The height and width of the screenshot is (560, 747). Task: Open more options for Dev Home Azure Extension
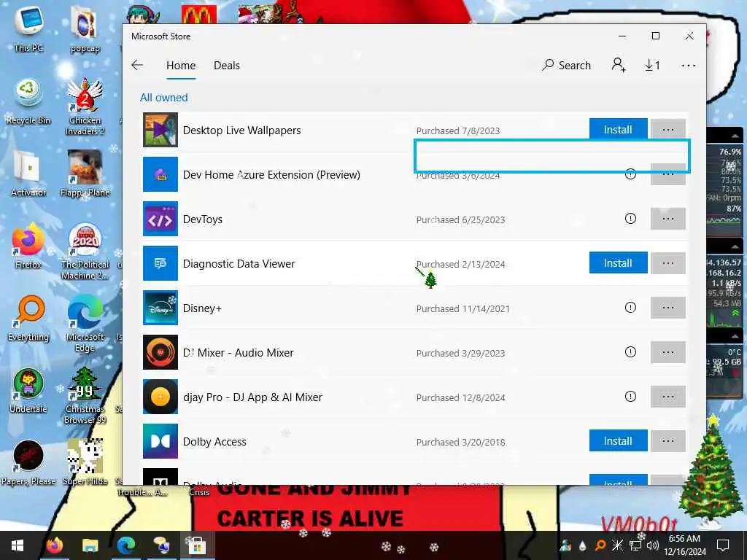pyautogui.click(x=668, y=174)
